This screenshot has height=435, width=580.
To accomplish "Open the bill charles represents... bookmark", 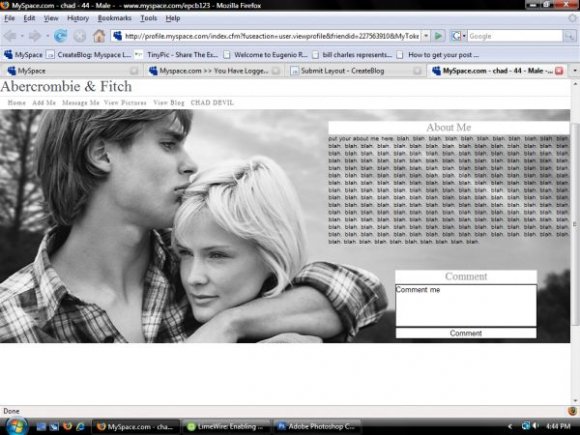I will pos(352,55).
